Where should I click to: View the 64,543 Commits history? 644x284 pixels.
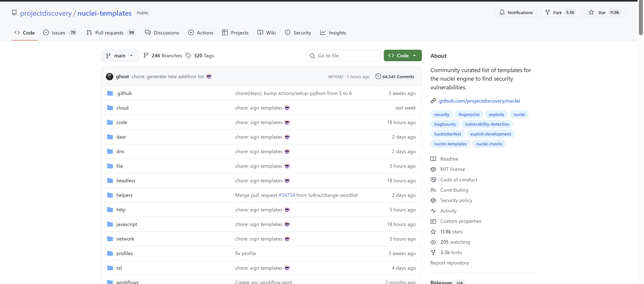pyautogui.click(x=395, y=77)
